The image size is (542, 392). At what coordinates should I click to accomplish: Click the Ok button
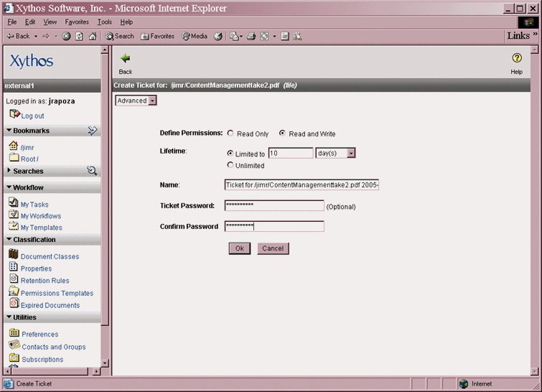click(x=240, y=248)
